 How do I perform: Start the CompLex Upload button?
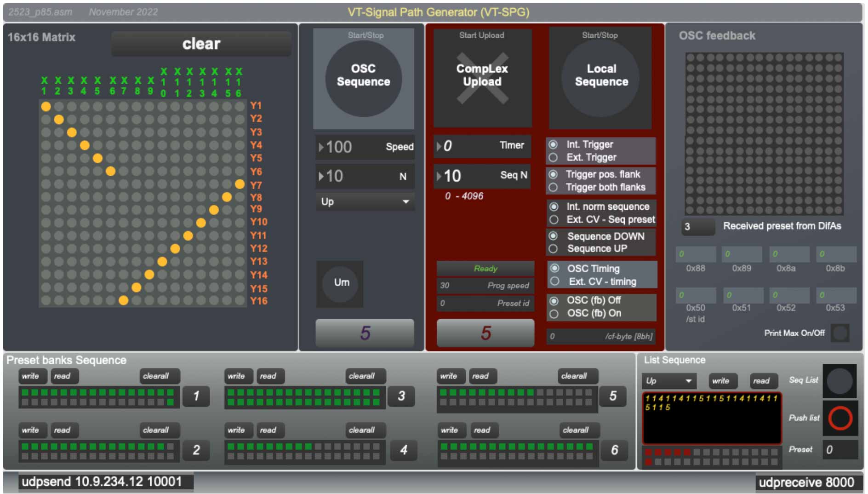tap(482, 78)
